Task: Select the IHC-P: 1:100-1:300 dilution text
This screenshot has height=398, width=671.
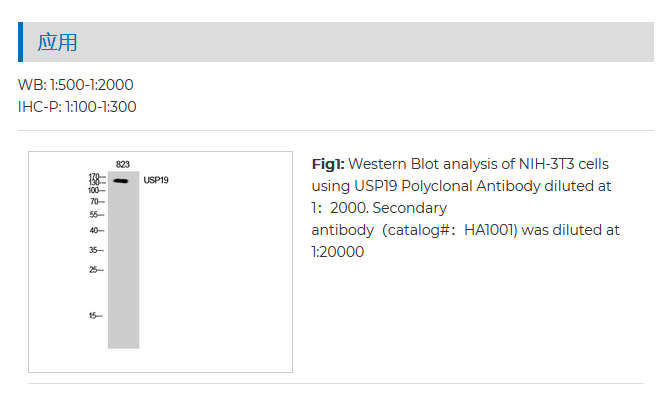Action: [77, 107]
